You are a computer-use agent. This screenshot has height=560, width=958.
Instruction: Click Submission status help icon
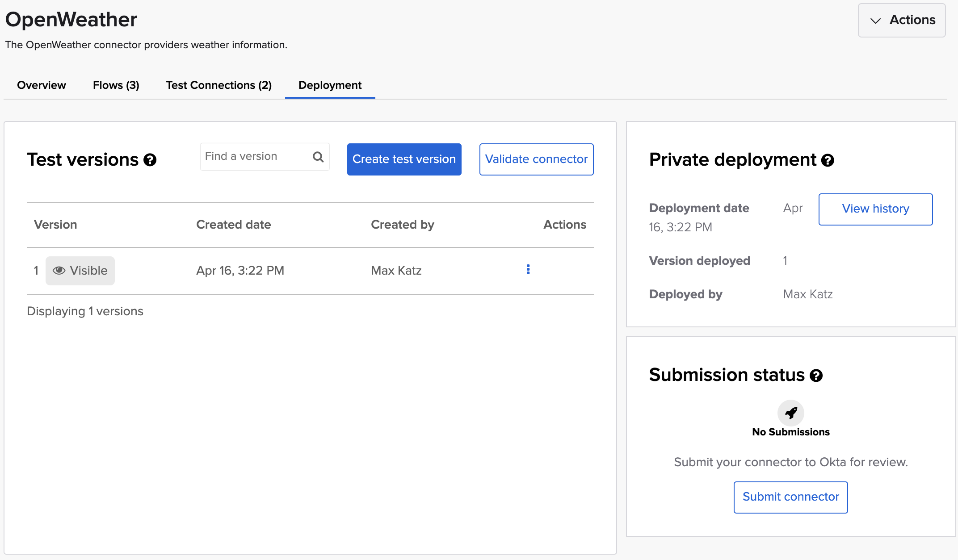click(x=816, y=376)
